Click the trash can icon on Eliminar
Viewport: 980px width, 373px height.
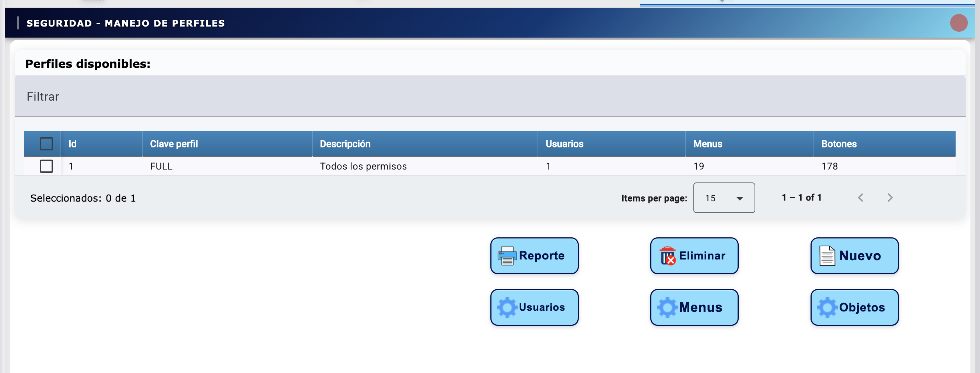point(667,256)
